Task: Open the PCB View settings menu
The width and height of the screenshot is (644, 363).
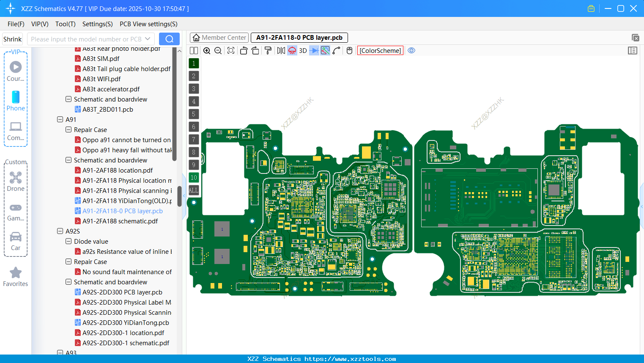Action: click(148, 24)
